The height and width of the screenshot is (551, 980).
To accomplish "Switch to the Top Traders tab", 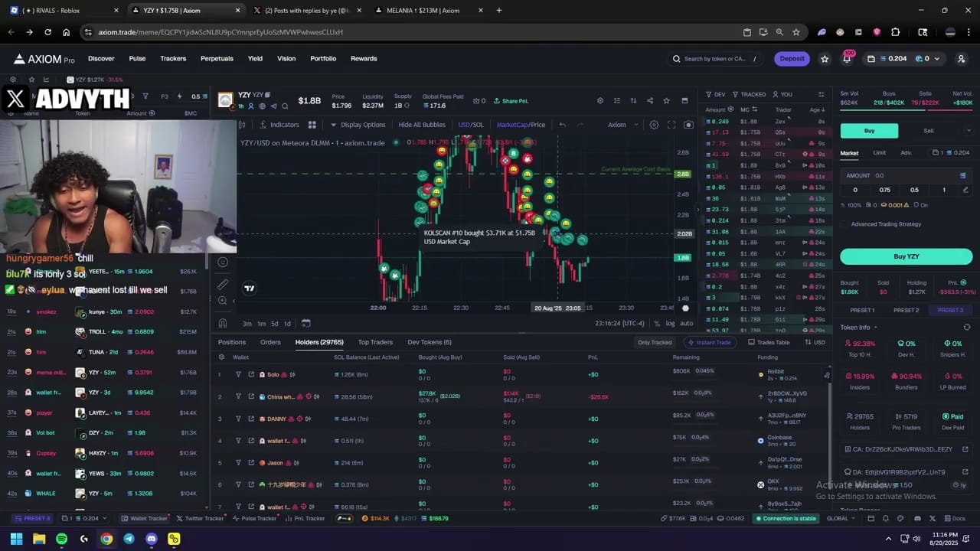I will point(375,342).
